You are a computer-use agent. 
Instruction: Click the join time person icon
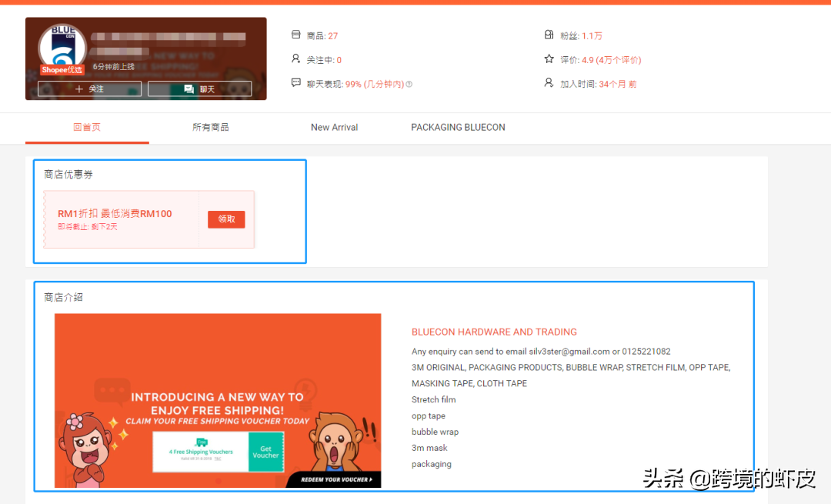[549, 82]
